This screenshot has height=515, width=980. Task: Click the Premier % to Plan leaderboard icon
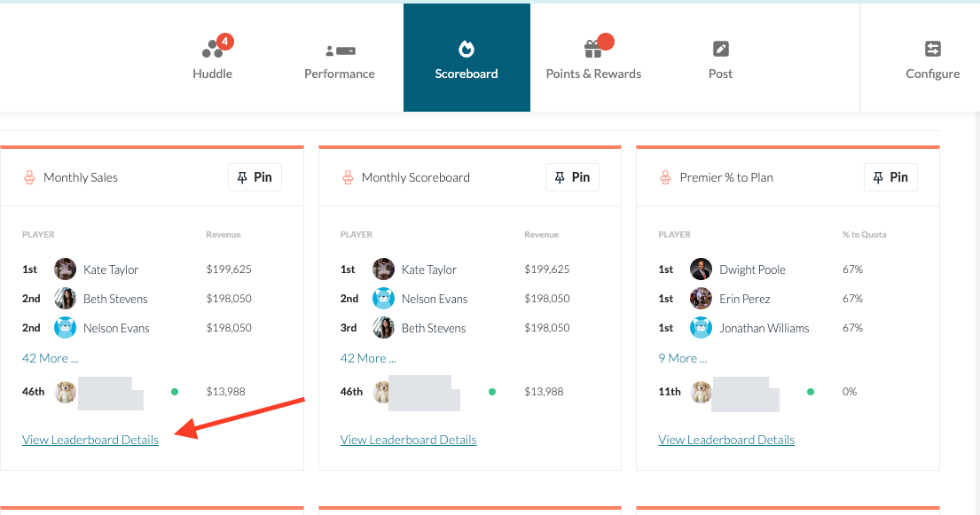666,177
